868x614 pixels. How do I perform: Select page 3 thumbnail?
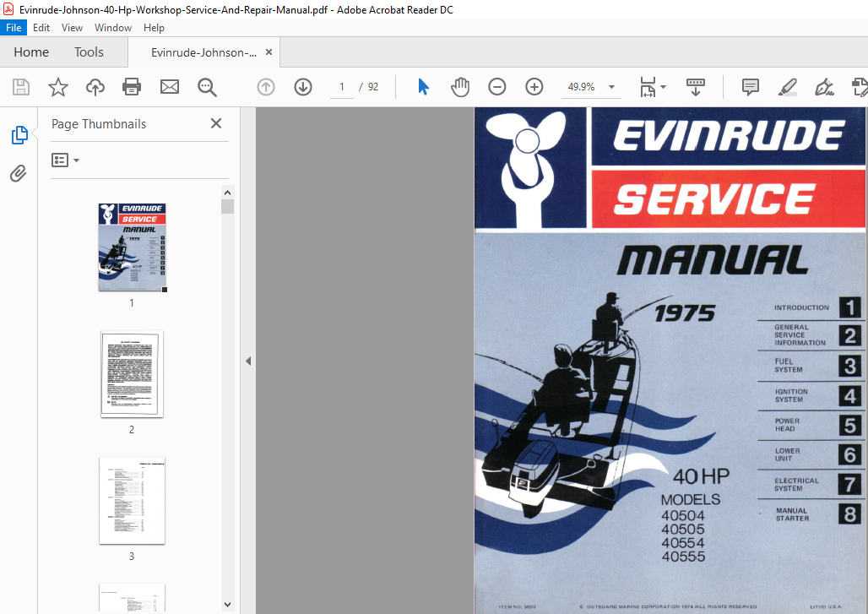[x=132, y=501]
